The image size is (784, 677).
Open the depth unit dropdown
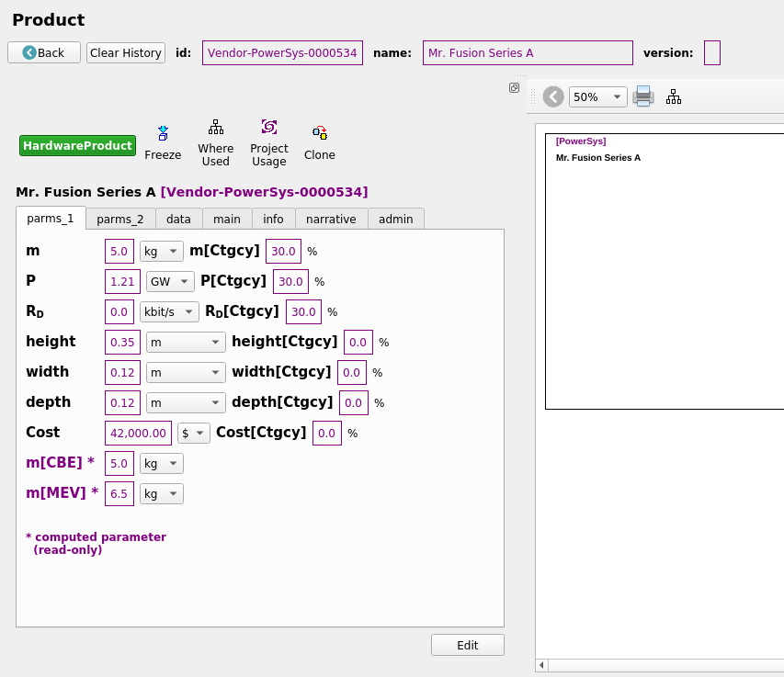point(186,402)
